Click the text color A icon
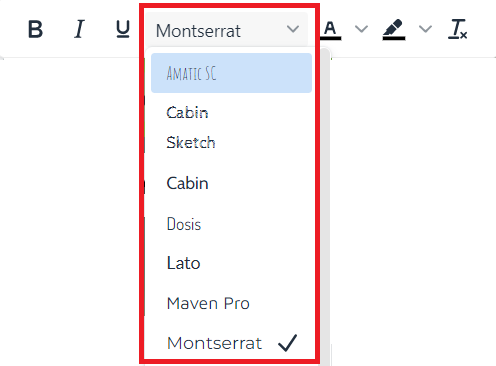This screenshot has height=366, width=496. click(x=330, y=28)
